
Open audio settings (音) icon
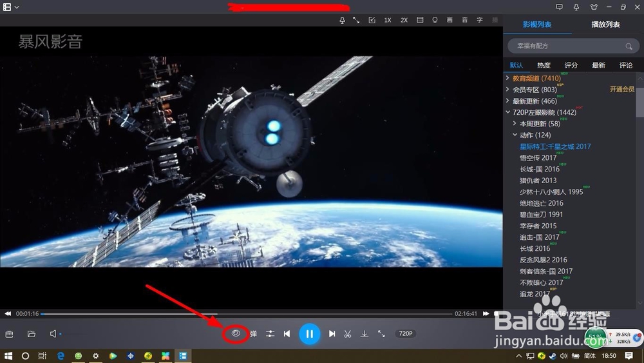pos(464,20)
